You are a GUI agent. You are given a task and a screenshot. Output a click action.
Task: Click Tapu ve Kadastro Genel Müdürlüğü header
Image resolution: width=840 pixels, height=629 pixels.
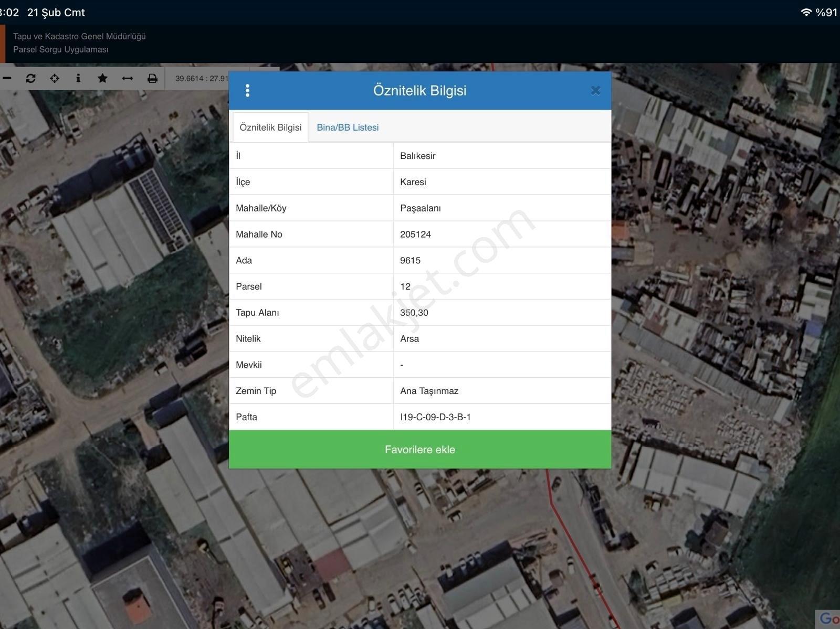[x=79, y=36]
